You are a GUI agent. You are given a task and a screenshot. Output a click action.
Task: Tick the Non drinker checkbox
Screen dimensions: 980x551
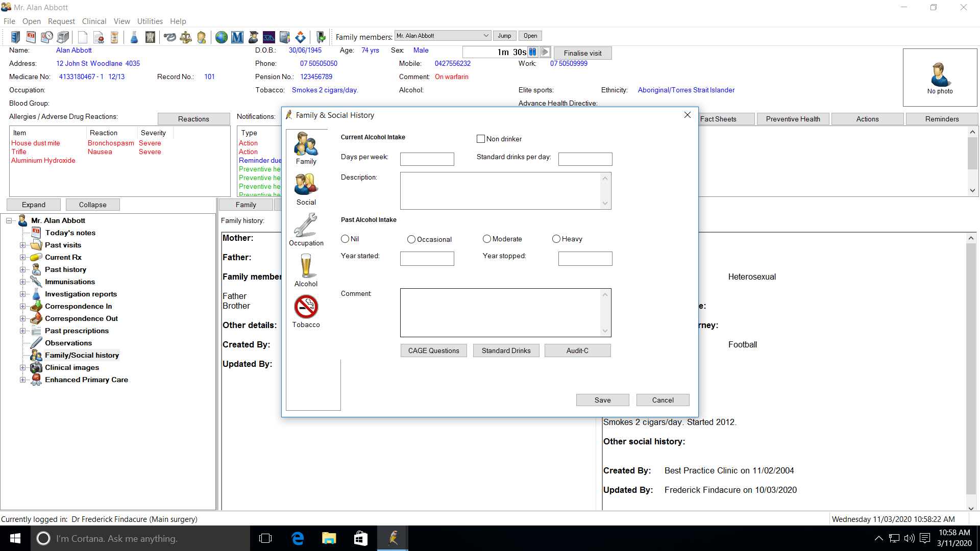click(x=480, y=139)
